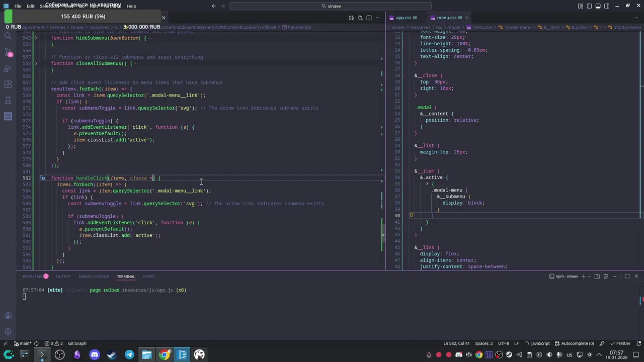Click the .modal-menu breadcrumb after menu.css
The image size is (644, 362).
tap(515, 27)
